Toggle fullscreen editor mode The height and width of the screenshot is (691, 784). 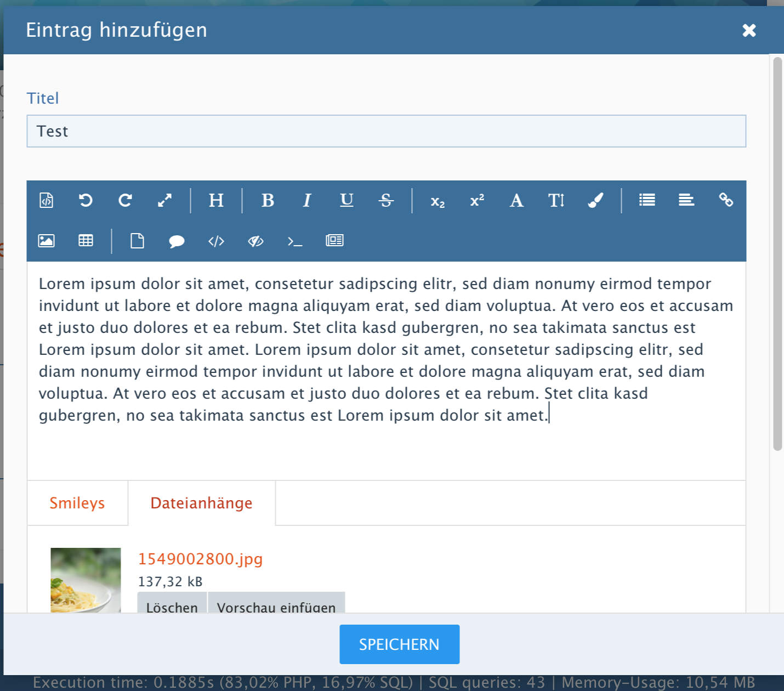[164, 200]
